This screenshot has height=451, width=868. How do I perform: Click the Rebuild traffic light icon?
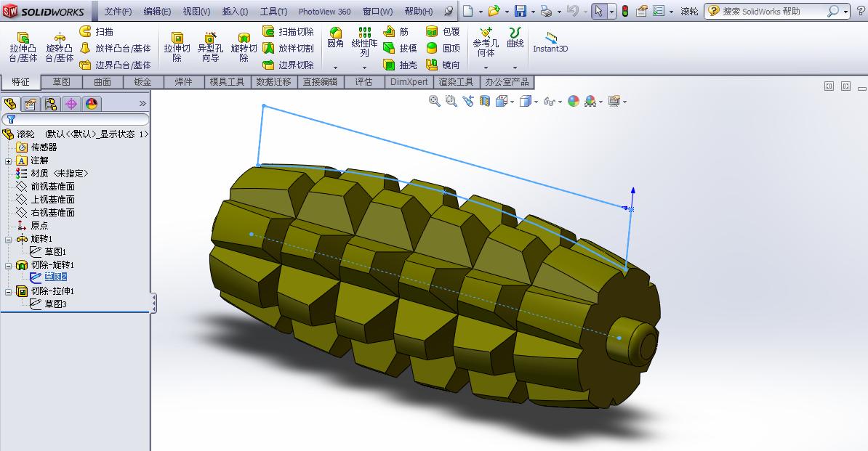(x=625, y=10)
